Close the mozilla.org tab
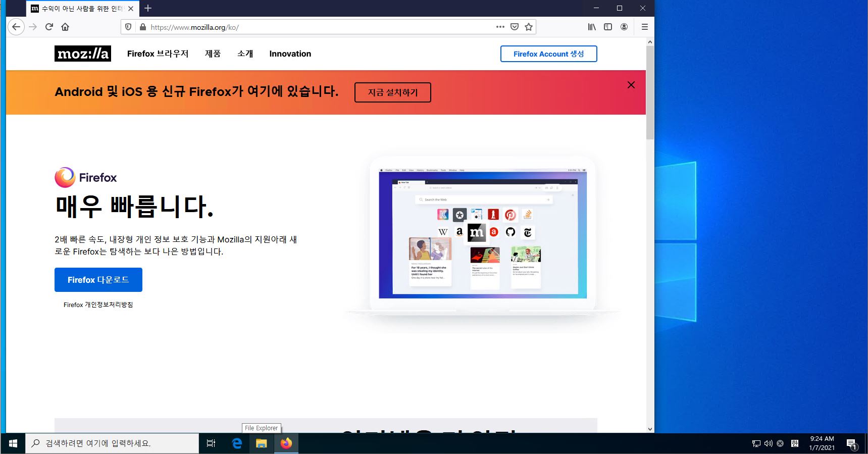The image size is (868, 454). tap(131, 9)
